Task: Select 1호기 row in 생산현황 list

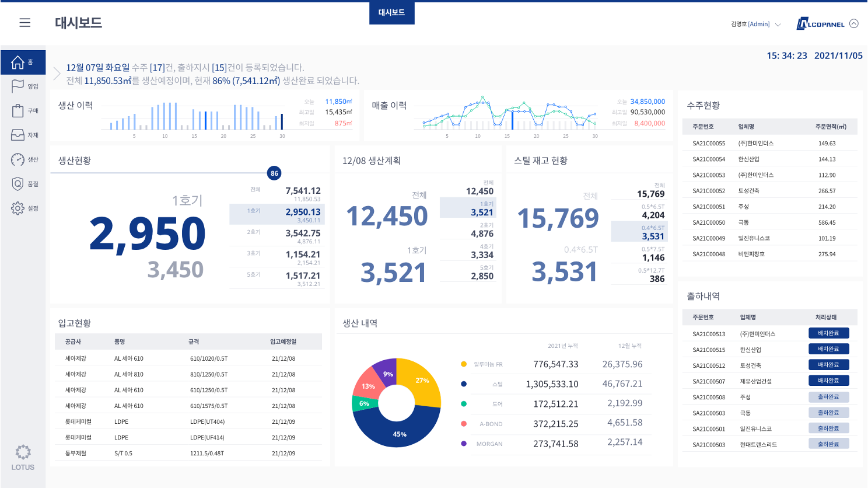Action: click(x=277, y=214)
